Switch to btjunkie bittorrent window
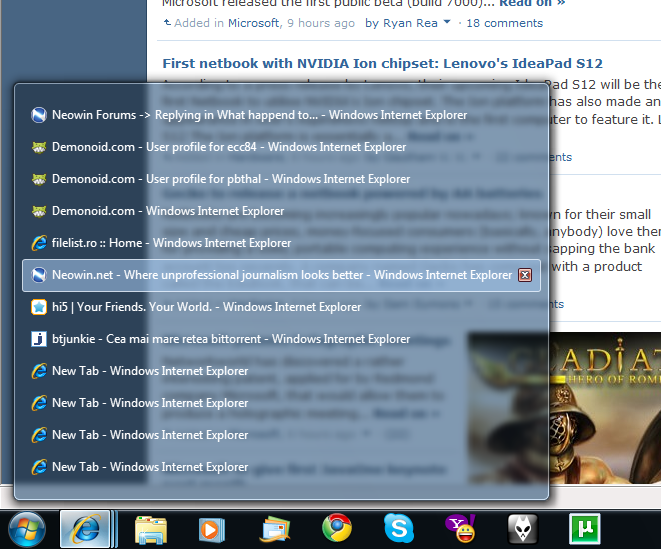 (281, 339)
